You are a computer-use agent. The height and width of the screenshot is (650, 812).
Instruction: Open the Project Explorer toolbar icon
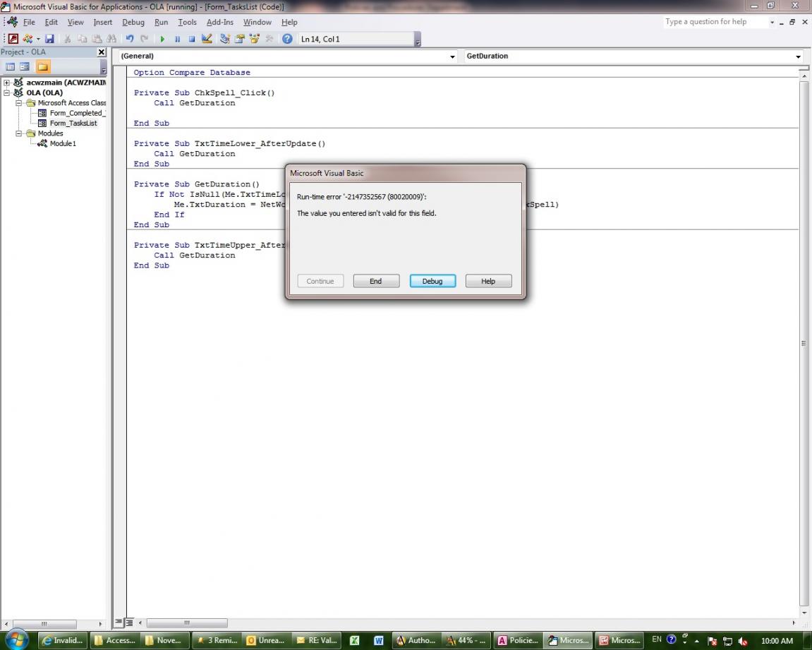225,39
